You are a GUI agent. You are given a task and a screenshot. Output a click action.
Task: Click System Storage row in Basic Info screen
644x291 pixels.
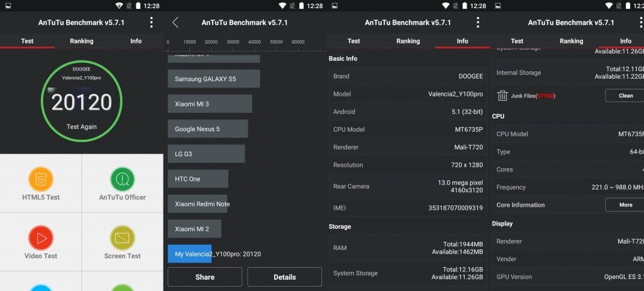pyautogui.click(x=408, y=273)
